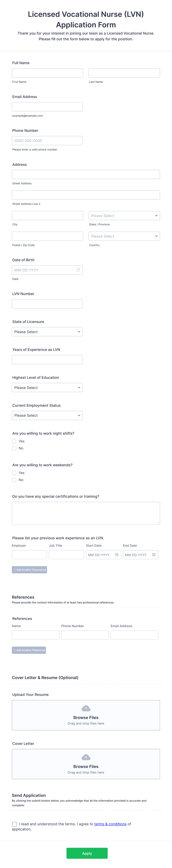The height and width of the screenshot is (868, 172).
Task: Expand Highest Level of Education dropdown
Action: 47,388
